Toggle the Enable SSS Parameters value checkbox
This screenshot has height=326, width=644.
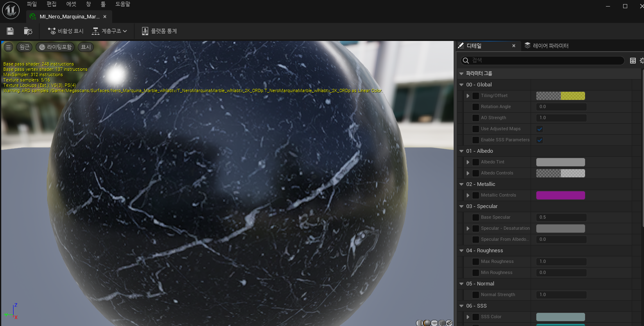click(x=540, y=140)
